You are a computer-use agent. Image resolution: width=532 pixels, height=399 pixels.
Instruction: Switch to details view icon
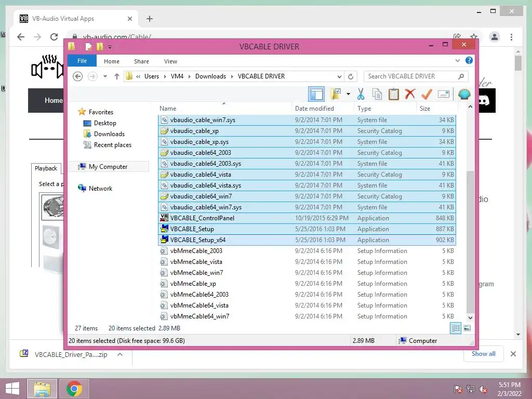(455, 328)
